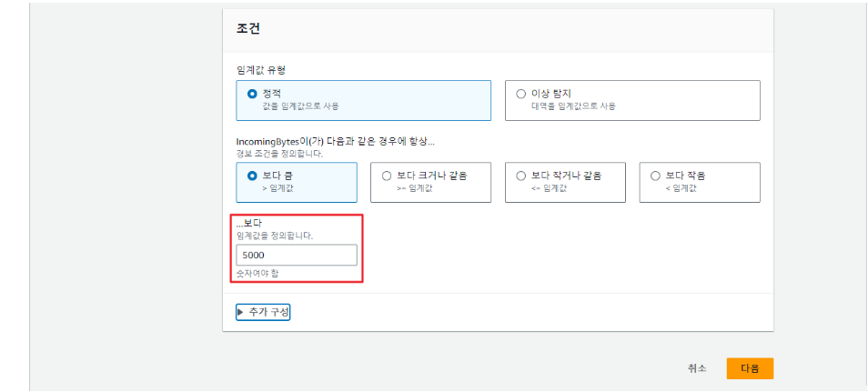Click the '< 임계값' caption

681,187
